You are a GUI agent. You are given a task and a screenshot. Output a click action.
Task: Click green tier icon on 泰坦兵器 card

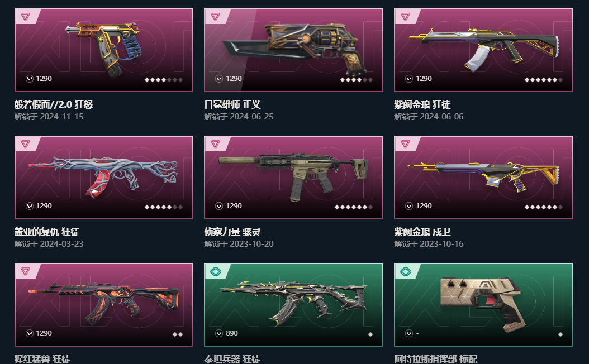click(216, 271)
